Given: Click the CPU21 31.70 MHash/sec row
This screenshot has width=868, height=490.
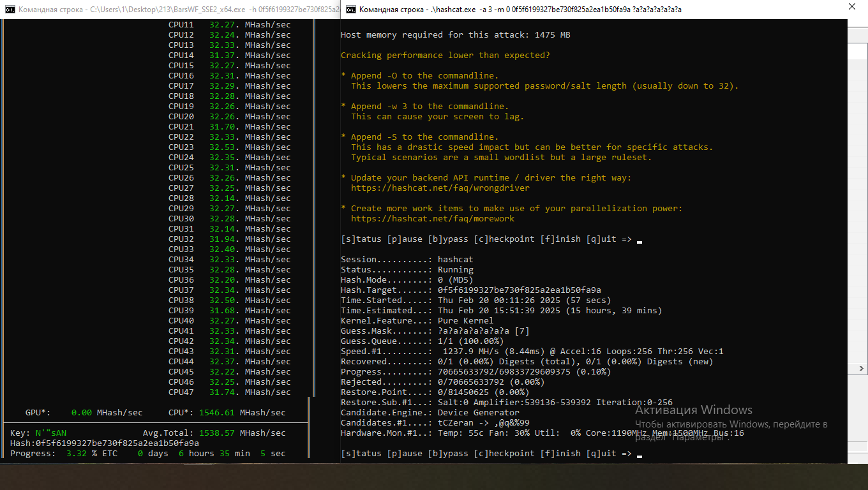Looking at the screenshot, I should [x=230, y=127].
